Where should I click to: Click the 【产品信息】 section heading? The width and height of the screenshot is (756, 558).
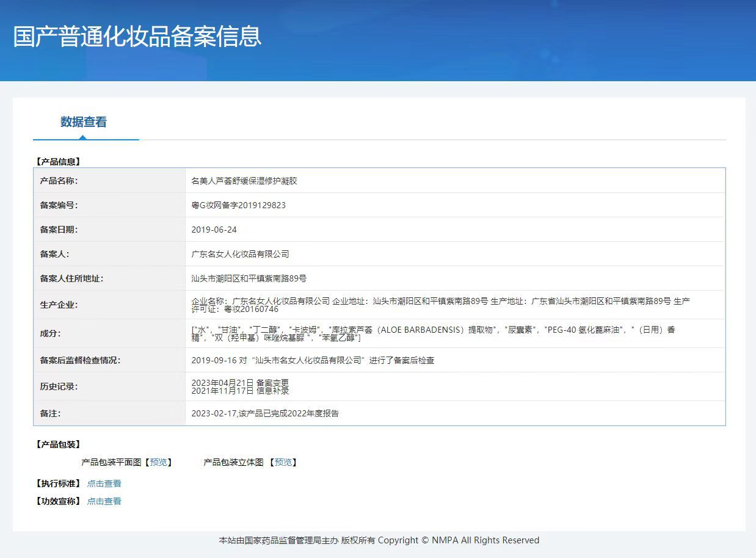[x=58, y=162]
